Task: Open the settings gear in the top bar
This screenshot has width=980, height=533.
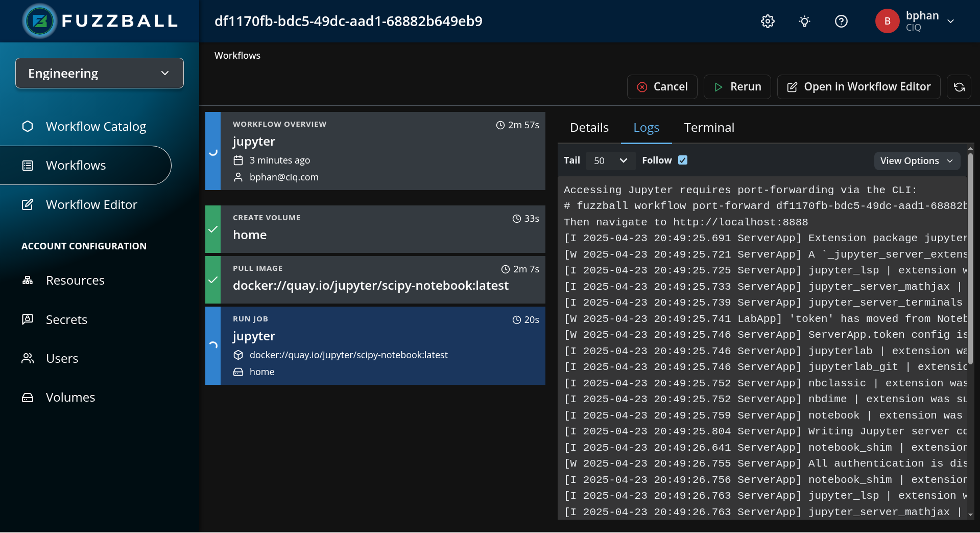Action: 768,21
